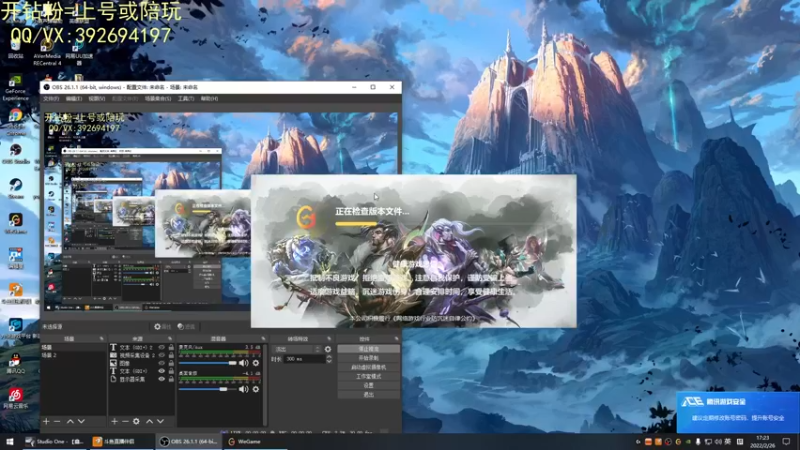The height and width of the screenshot is (450, 800).
Task: Adjust the 麦克风/Aux volume slider
Action: pos(208,363)
